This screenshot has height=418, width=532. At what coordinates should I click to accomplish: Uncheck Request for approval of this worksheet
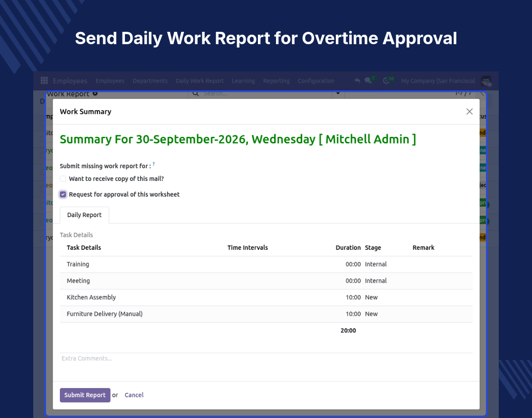pos(63,194)
